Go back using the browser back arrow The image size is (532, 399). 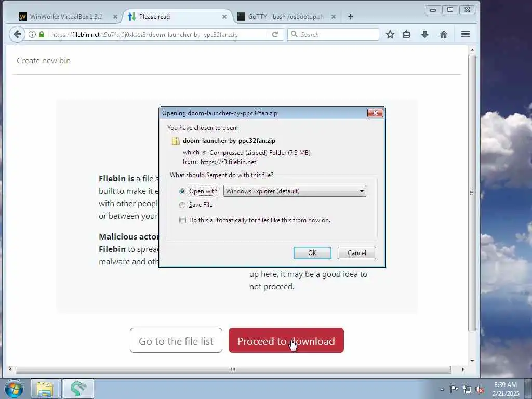click(17, 34)
